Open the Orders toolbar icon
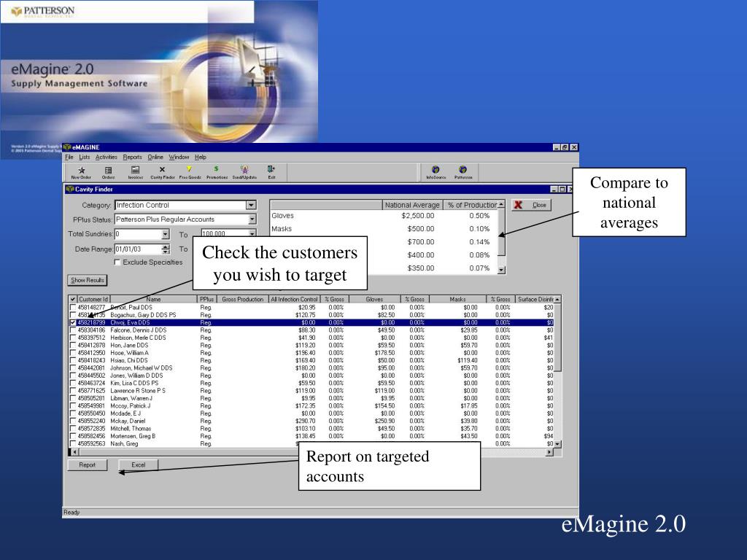 coord(108,171)
